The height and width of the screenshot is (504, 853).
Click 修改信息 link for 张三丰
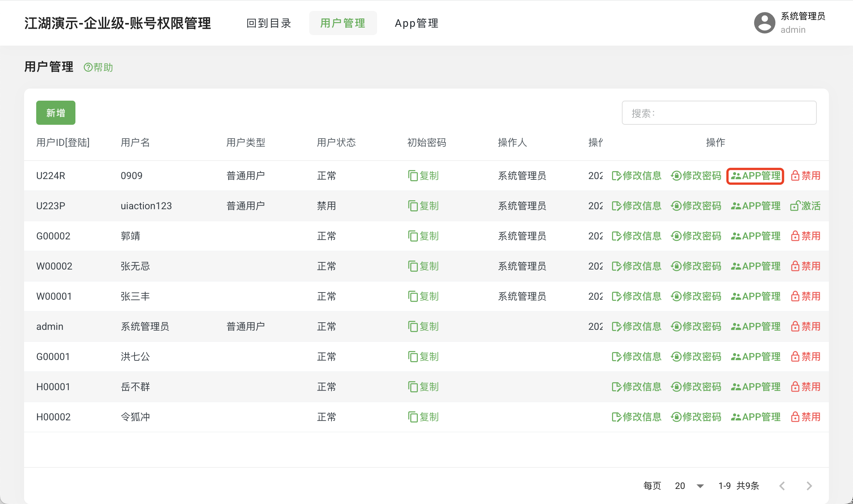tap(637, 296)
